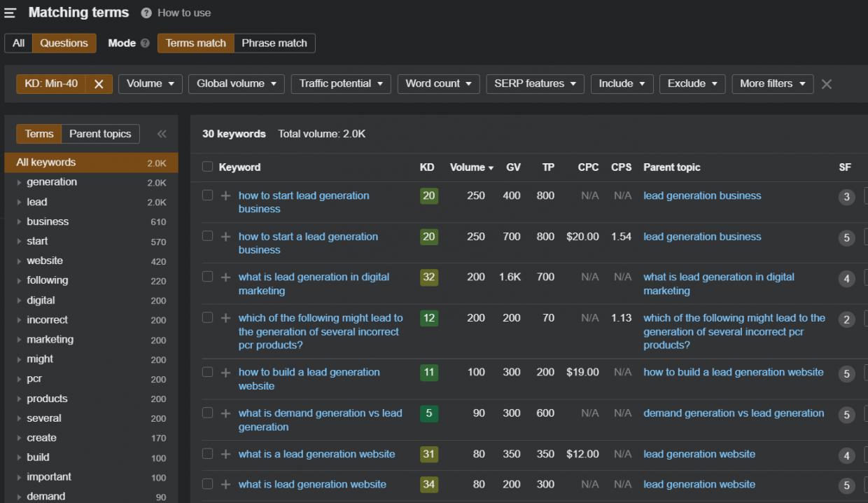
Task: Remove the KD: Min-40 filter with X
Action: (x=99, y=84)
